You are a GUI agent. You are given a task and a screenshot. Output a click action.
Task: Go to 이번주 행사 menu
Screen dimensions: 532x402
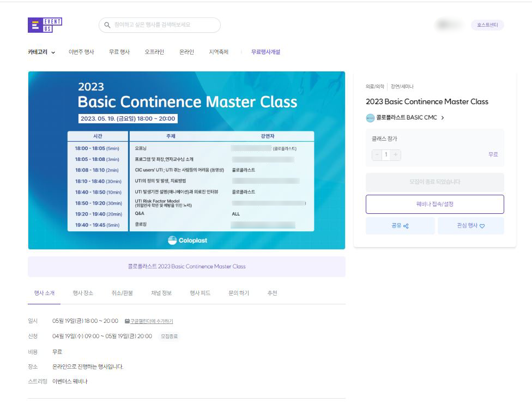(x=81, y=52)
